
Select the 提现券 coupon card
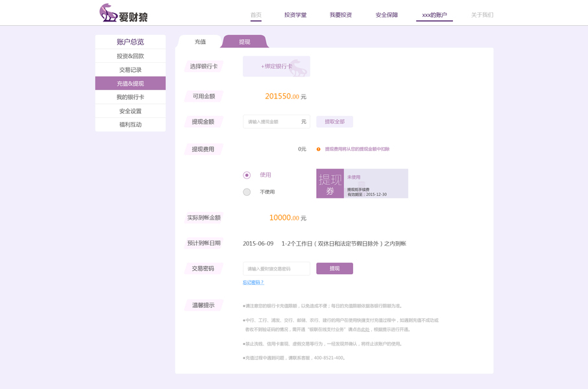(361, 183)
